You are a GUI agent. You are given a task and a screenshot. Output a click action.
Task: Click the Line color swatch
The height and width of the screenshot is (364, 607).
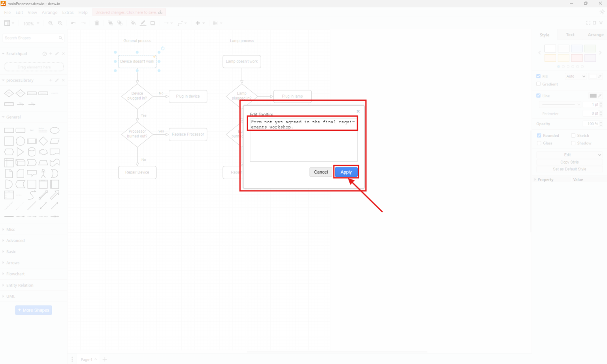594,95
